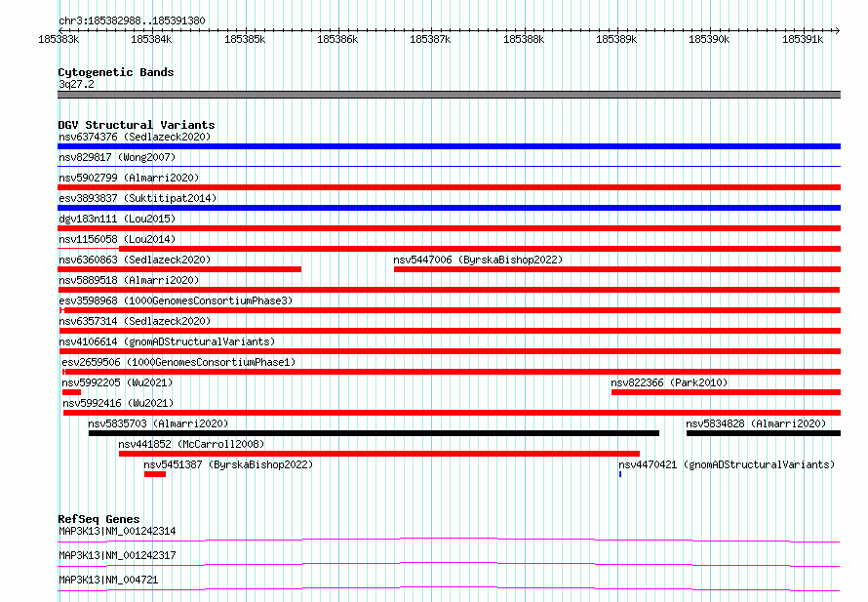
Task: Click the red nsv5447006 variant bar
Action: click(617, 269)
